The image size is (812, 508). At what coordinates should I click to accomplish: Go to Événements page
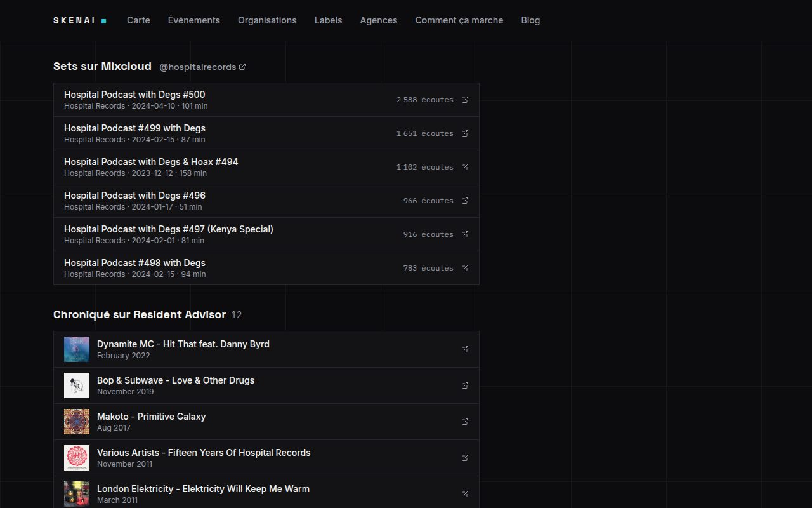(x=194, y=20)
